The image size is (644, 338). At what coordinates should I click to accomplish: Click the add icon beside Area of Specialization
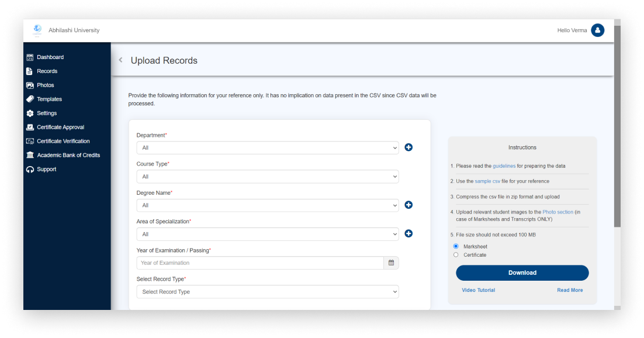(408, 233)
